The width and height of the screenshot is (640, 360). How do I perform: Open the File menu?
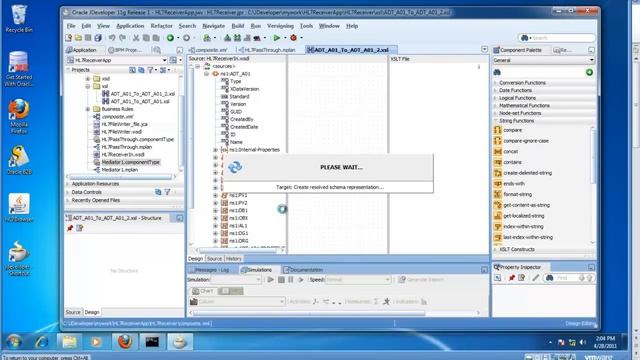tap(71, 26)
